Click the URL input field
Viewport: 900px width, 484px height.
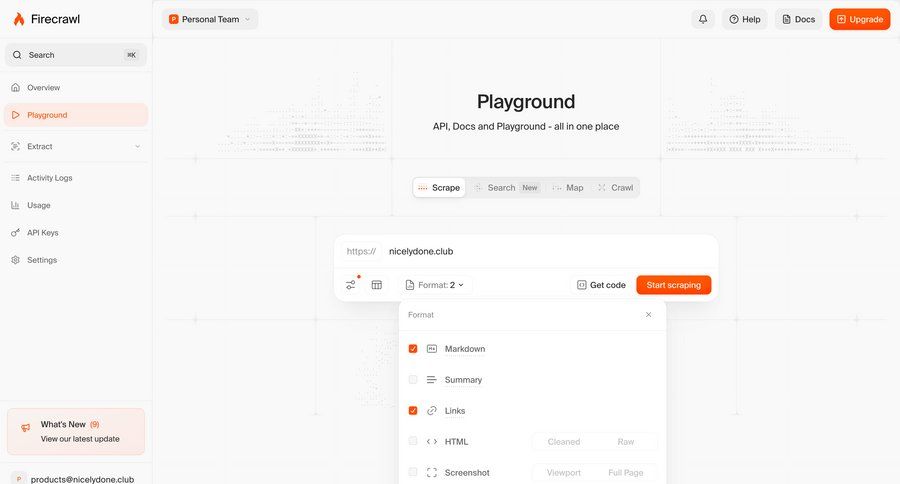tap(540, 251)
